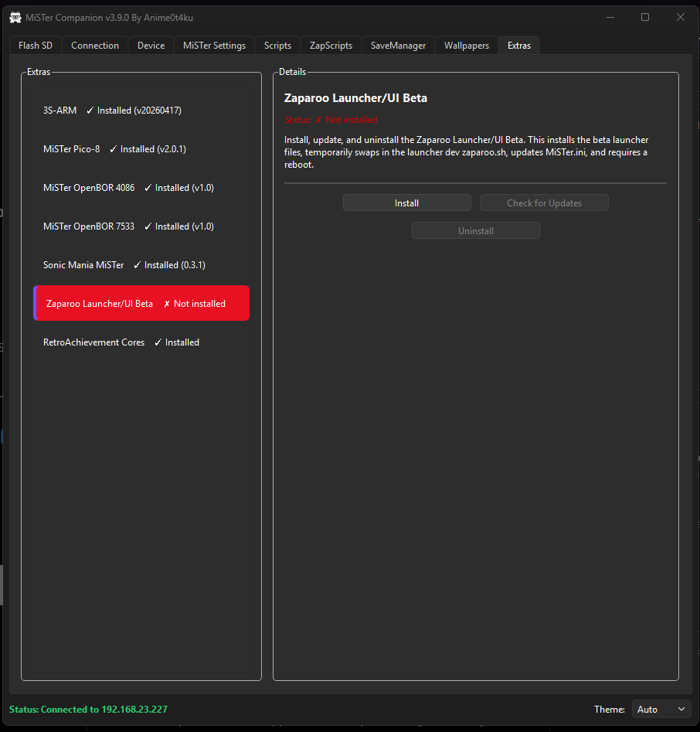Select Zaparoo Launcher/UI Beta list item

tap(141, 304)
